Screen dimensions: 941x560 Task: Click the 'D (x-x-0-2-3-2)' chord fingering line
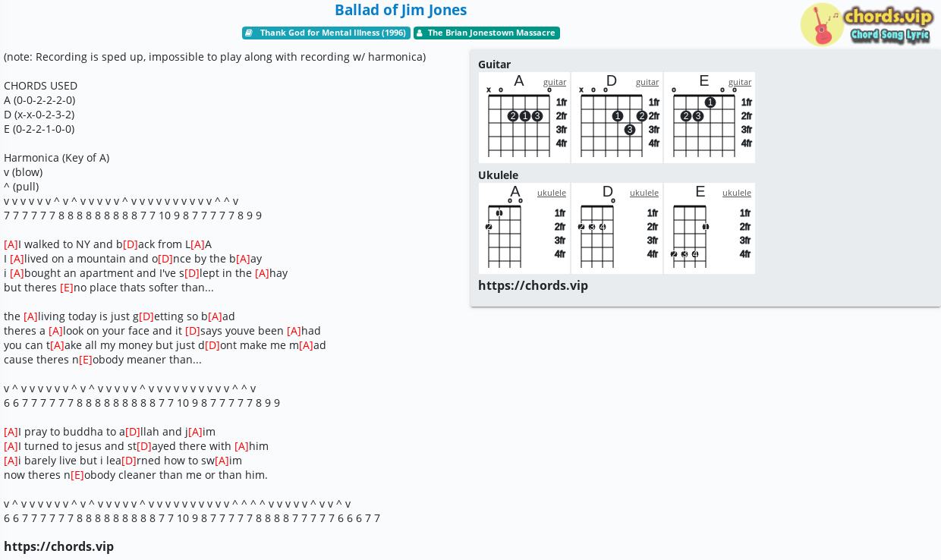point(39,115)
